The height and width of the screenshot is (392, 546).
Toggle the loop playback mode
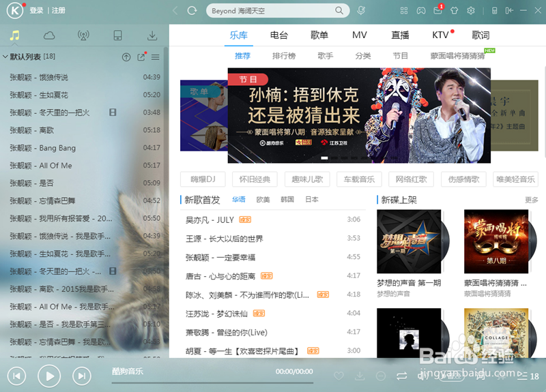click(401, 376)
